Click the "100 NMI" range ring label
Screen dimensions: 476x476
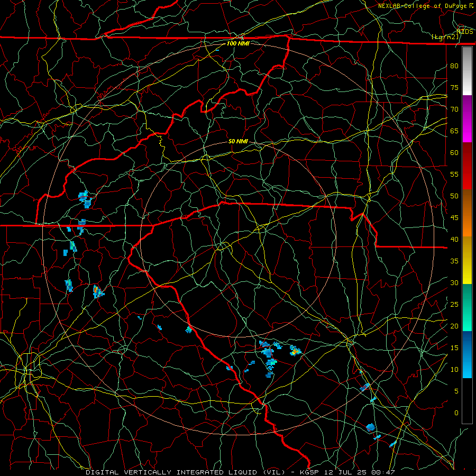coord(238,43)
